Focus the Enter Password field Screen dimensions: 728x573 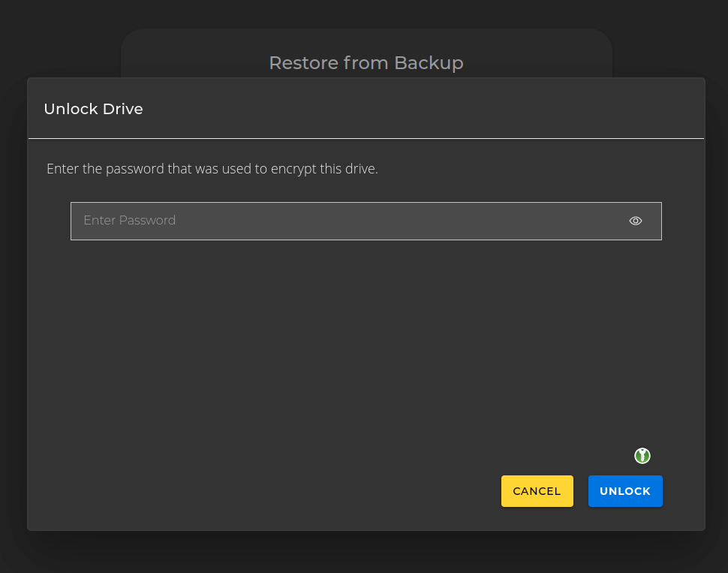pyautogui.click(x=345, y=221)
